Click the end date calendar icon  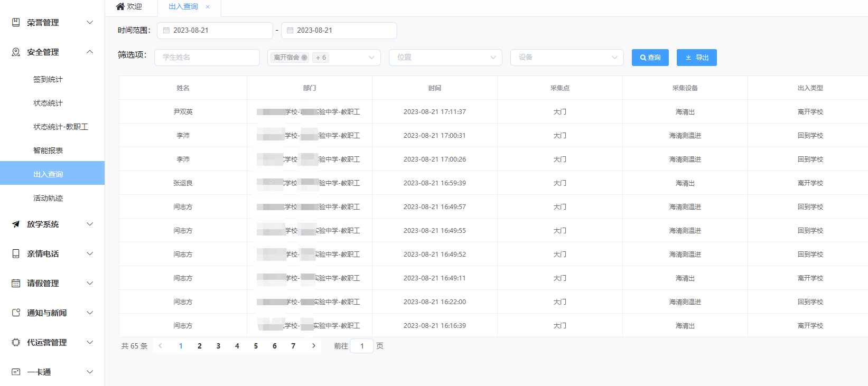tap(290, 30)
